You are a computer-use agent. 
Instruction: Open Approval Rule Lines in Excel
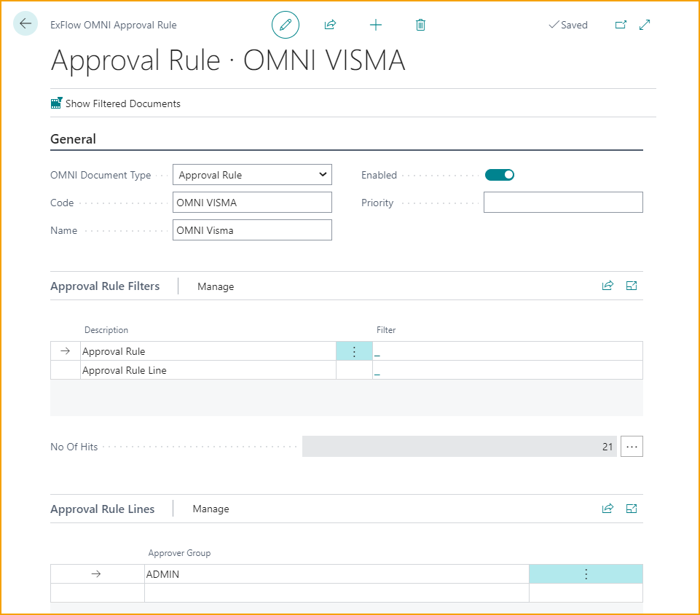pyautogui.click(x=631, y=508)
